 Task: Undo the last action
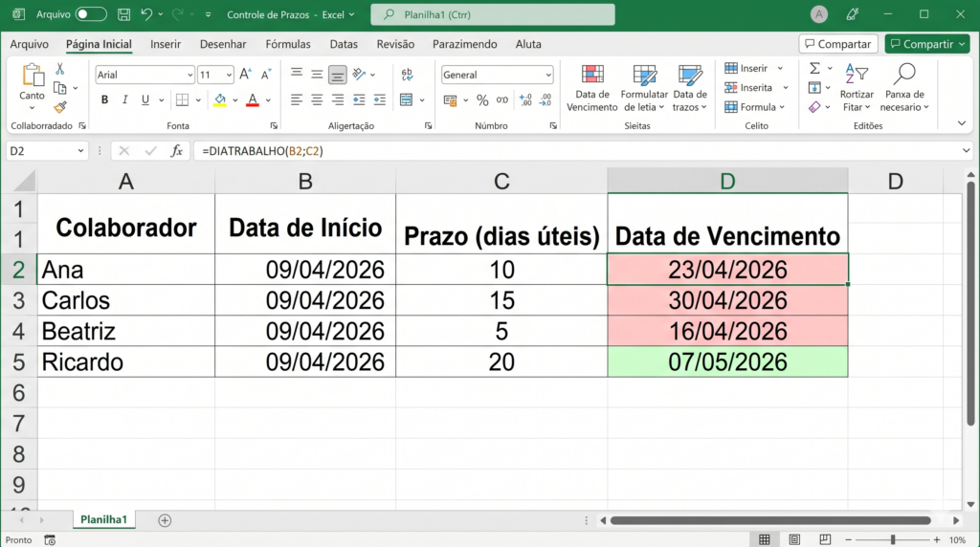tap(146, 14)
